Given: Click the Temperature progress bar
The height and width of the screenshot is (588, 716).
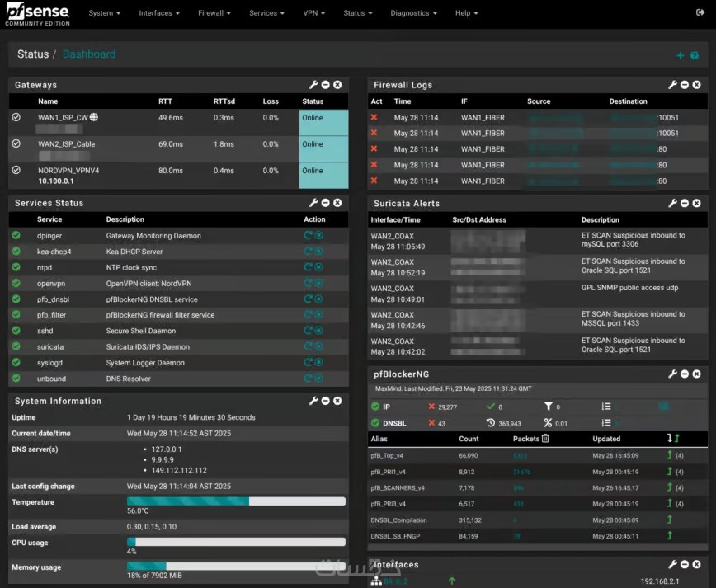Looking at the screenshot, I should click(x=236, y=501).
